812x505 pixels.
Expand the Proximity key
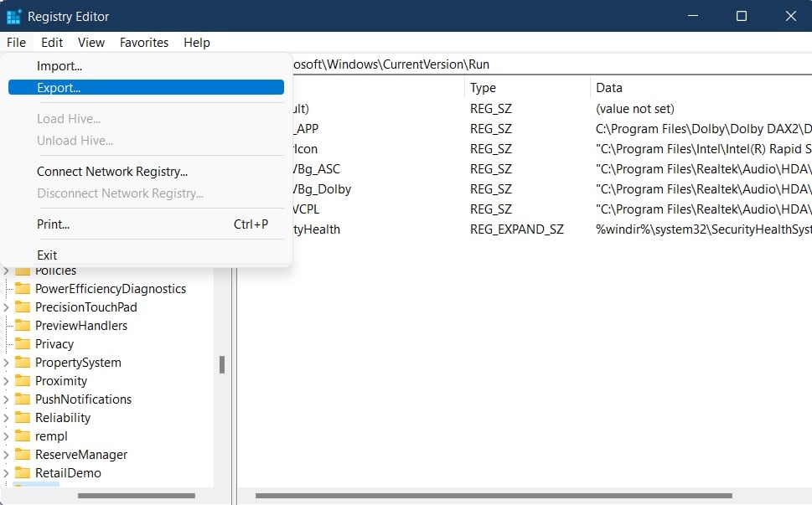click(6, 381)
